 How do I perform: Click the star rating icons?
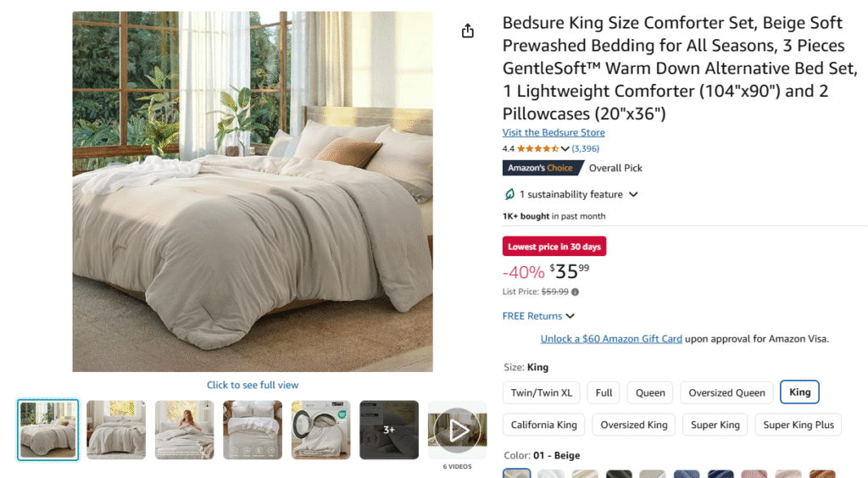point(537,148)
